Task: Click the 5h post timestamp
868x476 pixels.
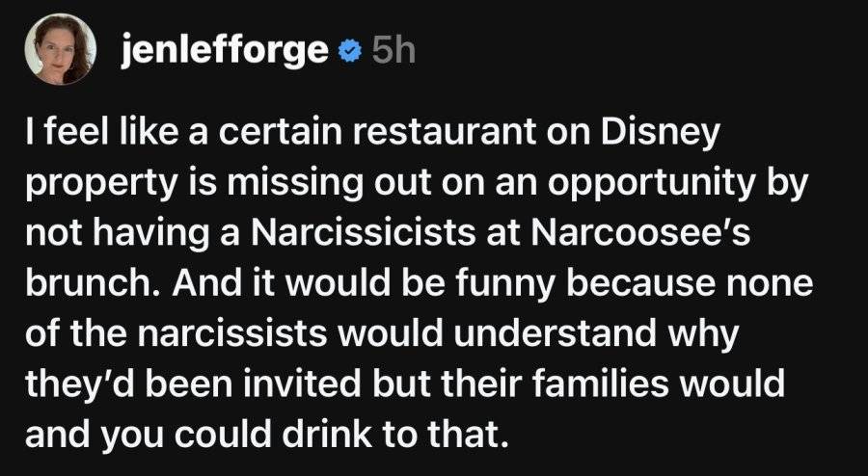Action: 393,52
